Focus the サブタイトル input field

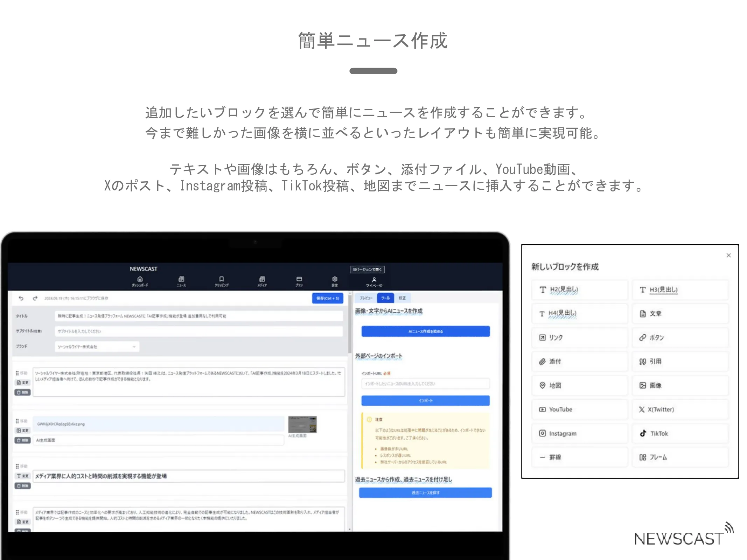click(199, 331)
